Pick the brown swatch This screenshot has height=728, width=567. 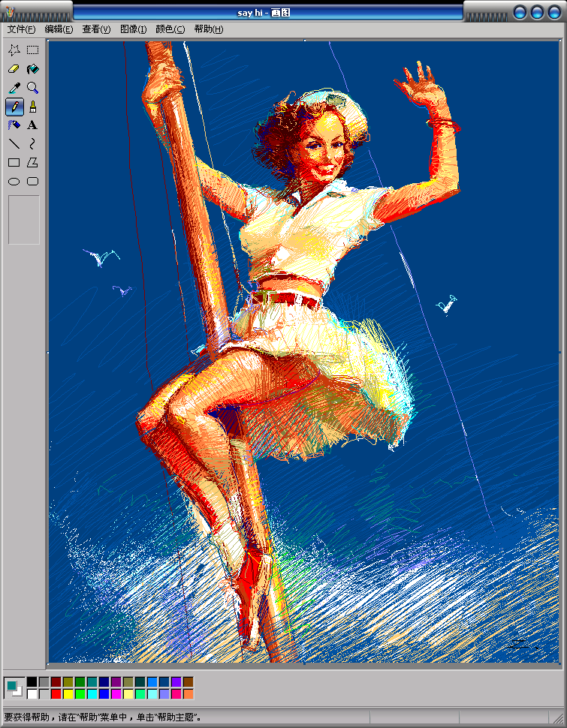(188, 682)
